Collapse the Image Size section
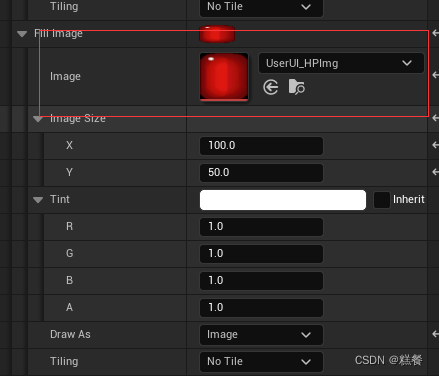Image resolution: width=439 pixels, height=376 pixels. click(x=38, y=119)
